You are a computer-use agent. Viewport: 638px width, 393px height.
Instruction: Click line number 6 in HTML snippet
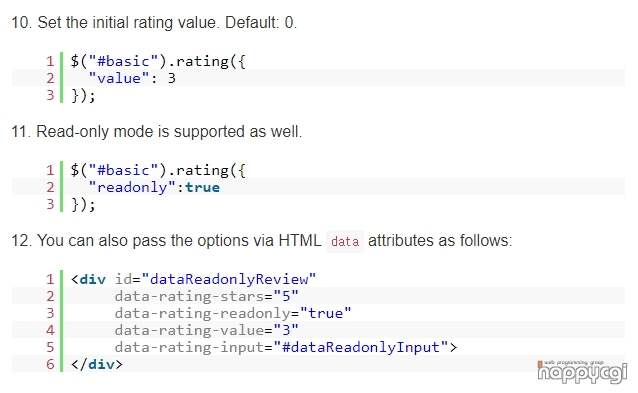point(50,364)
